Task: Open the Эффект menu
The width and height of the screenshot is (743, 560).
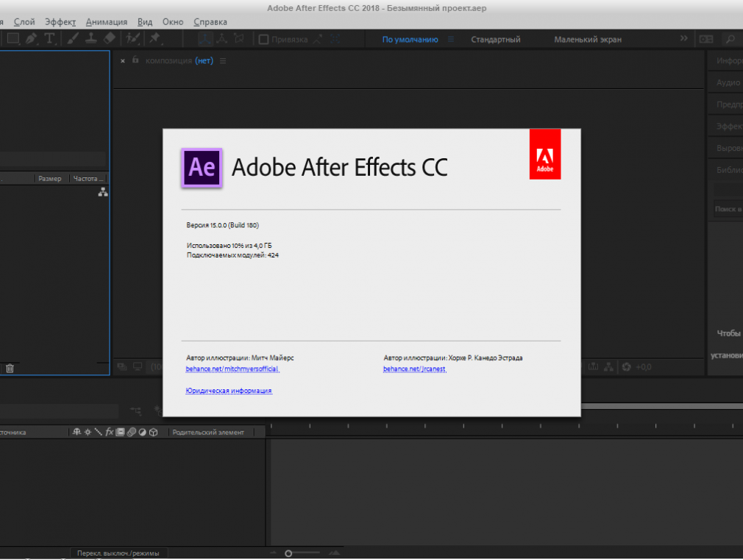Action: tap(60, 22)
